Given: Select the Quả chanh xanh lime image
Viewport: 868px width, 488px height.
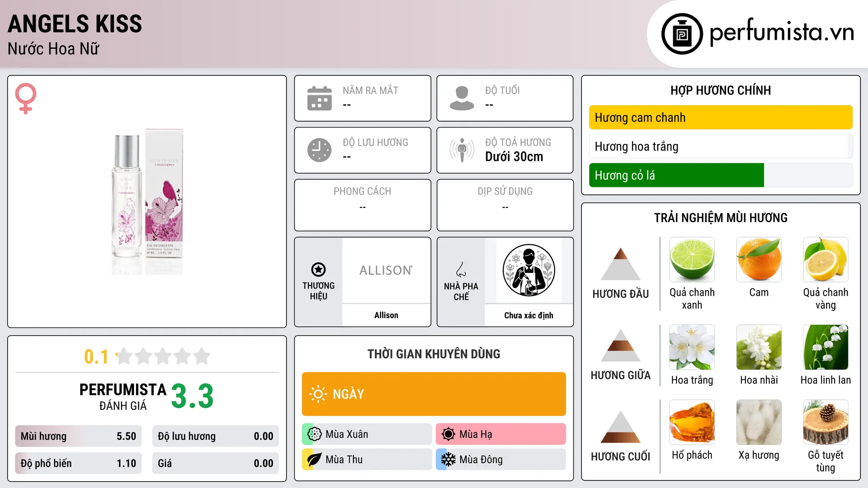Looking at the screenshot, I should pyautogui.click(x=692, y=260).
